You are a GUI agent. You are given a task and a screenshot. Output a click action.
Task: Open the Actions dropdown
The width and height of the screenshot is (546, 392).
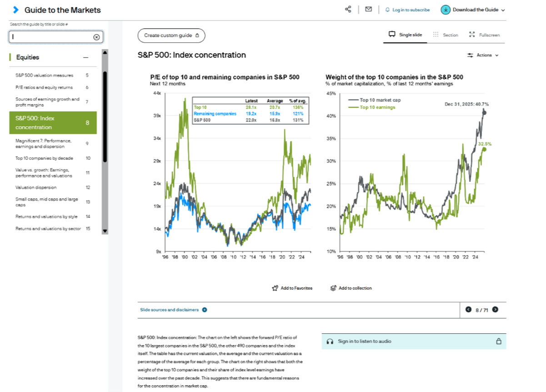pos(483,55)
